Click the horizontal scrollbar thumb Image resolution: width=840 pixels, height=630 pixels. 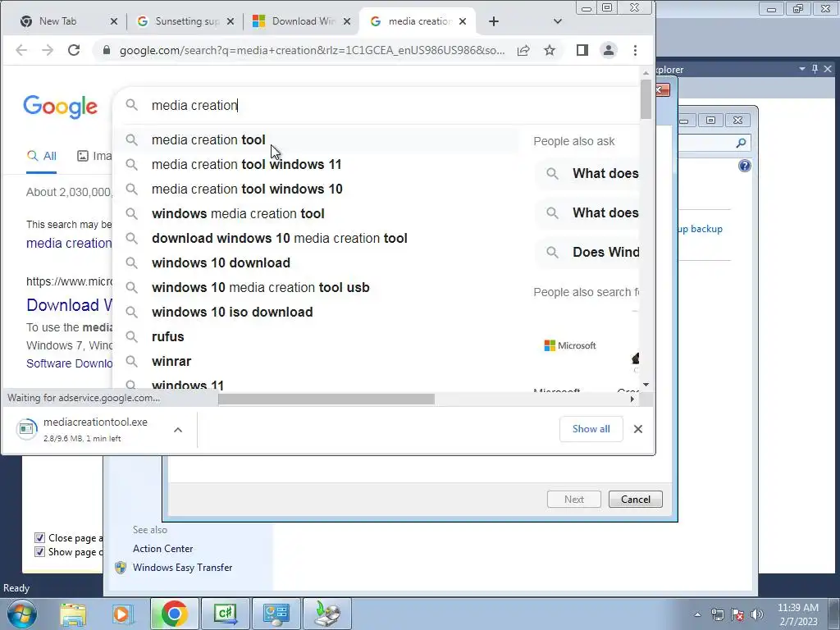click(x=326, y=399)
